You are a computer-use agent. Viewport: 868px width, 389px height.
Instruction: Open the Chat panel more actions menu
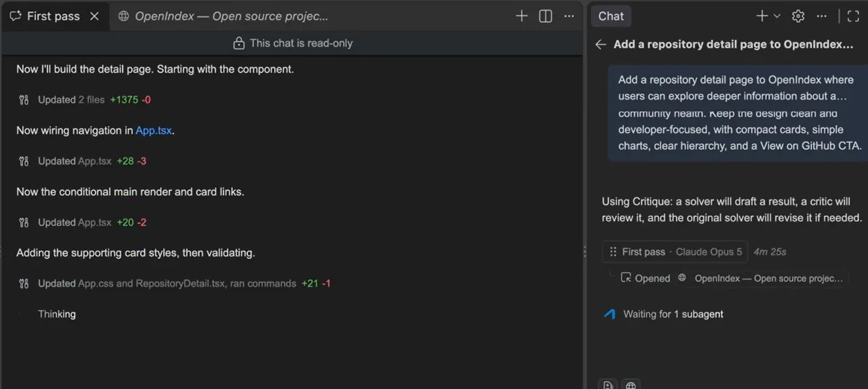tap(821, 16)
